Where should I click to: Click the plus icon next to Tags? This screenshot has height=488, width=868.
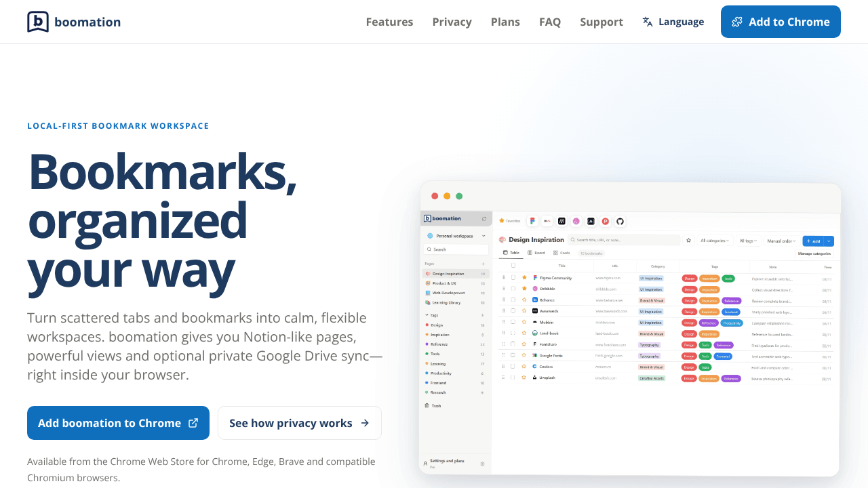click(x=483, y=315)
